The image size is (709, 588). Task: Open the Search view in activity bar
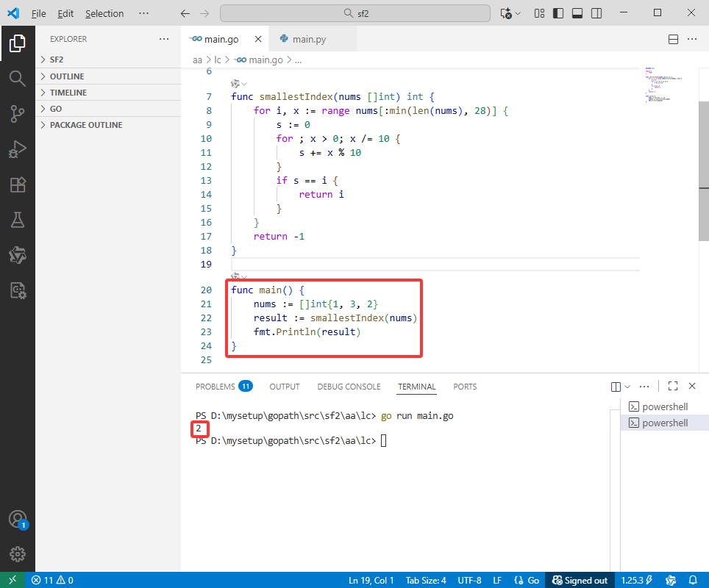[x=17, y=78]
